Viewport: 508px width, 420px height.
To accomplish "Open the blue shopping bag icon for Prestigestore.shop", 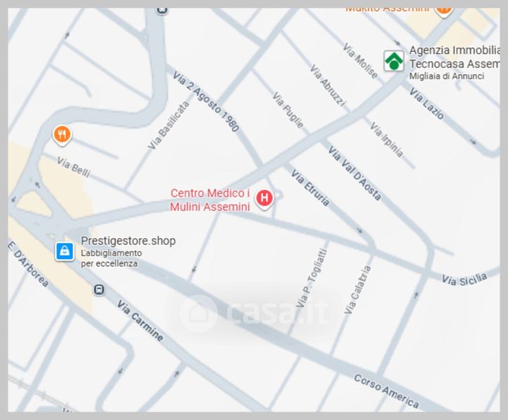I will tap(64, 251).
